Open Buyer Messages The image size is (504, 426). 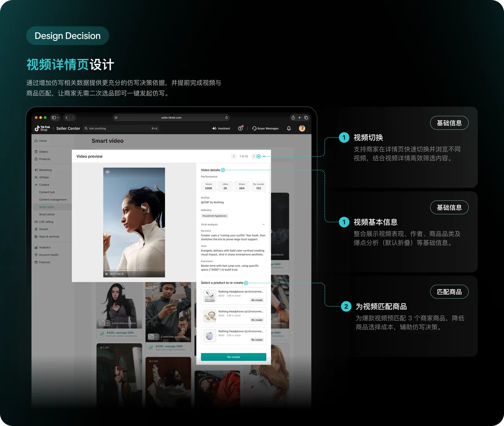coord(265,128)
